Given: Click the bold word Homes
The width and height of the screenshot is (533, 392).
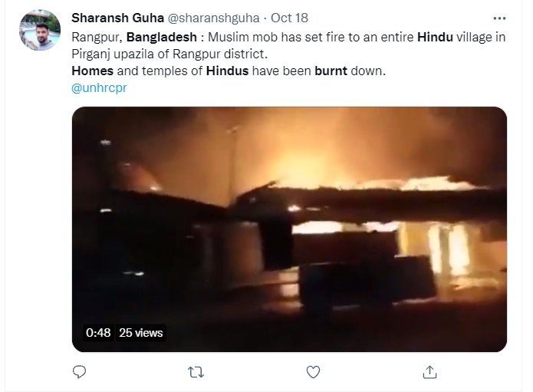Looking at the screenshot, I should click(x=93, y=71).
